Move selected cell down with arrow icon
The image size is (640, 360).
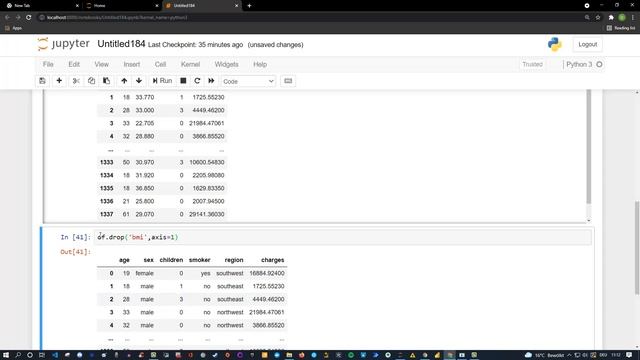[139, 81]
